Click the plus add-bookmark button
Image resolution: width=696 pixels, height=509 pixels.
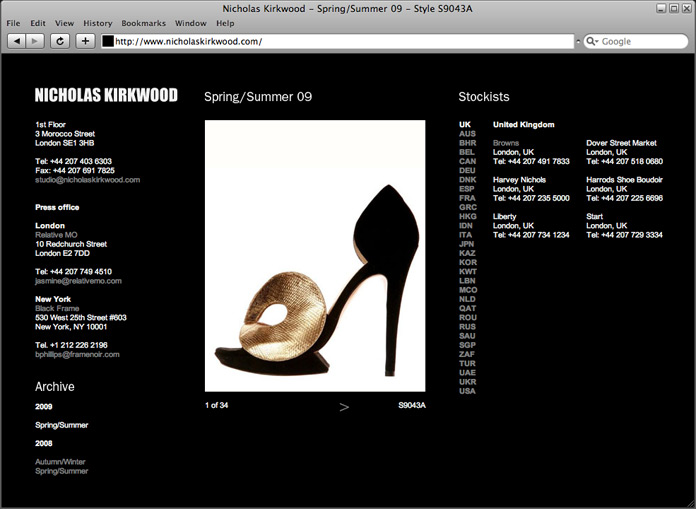[x=86, y=41]
